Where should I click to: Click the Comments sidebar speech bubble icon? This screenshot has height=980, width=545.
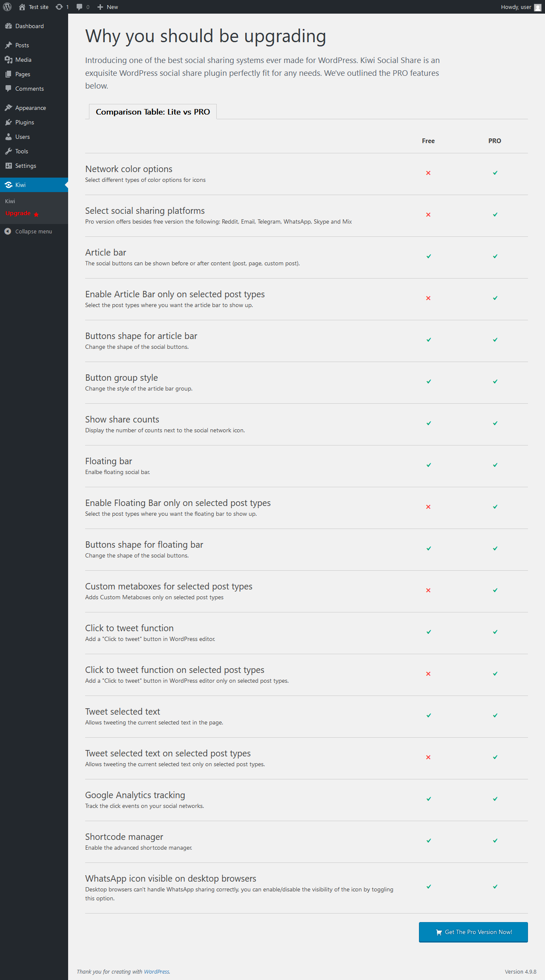pyautogui.click(x=9, y=89)
